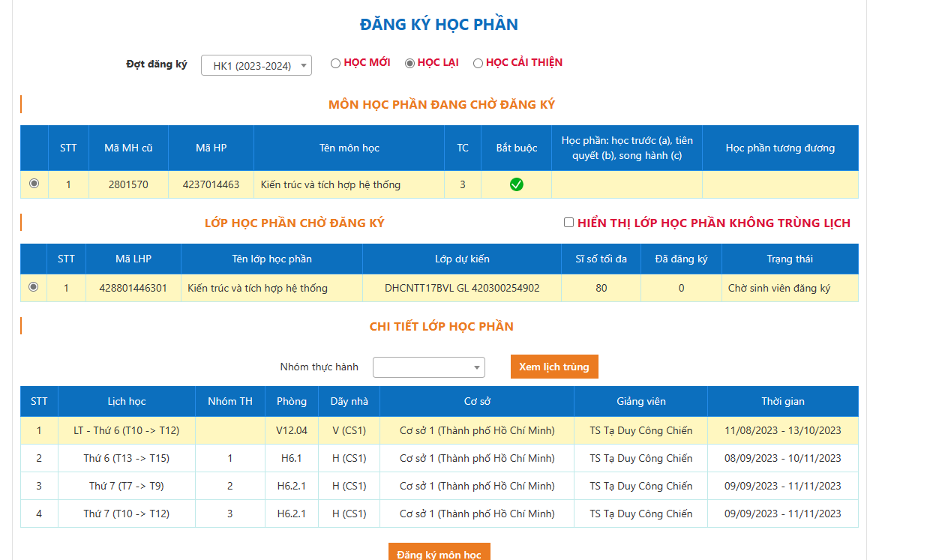Enable HIỂN THỊ LỚP HỌC PHẦN KHÔNG TRÙNG LỊCH checkbox

[x=568, y=223]
